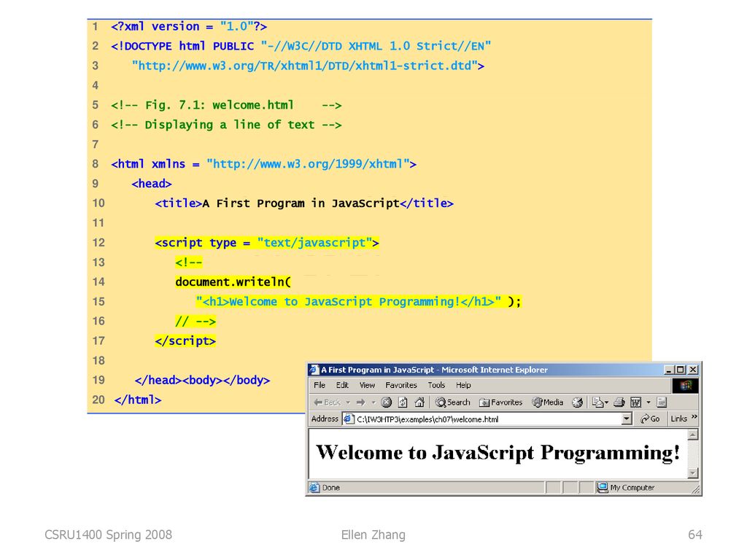The width and height of the screenshot is (747, 560).
Task: Click the "Ellen Zhang" footer text
Action: click(x=373, y=535)
